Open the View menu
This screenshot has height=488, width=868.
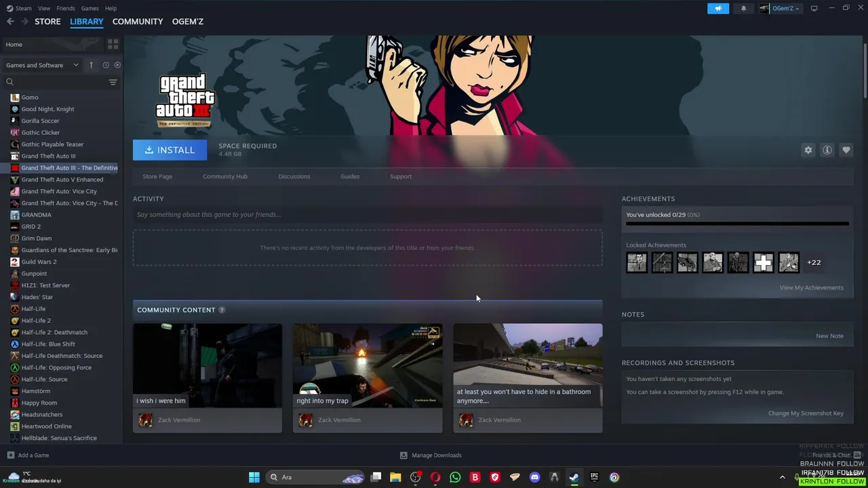pos(44,8)
